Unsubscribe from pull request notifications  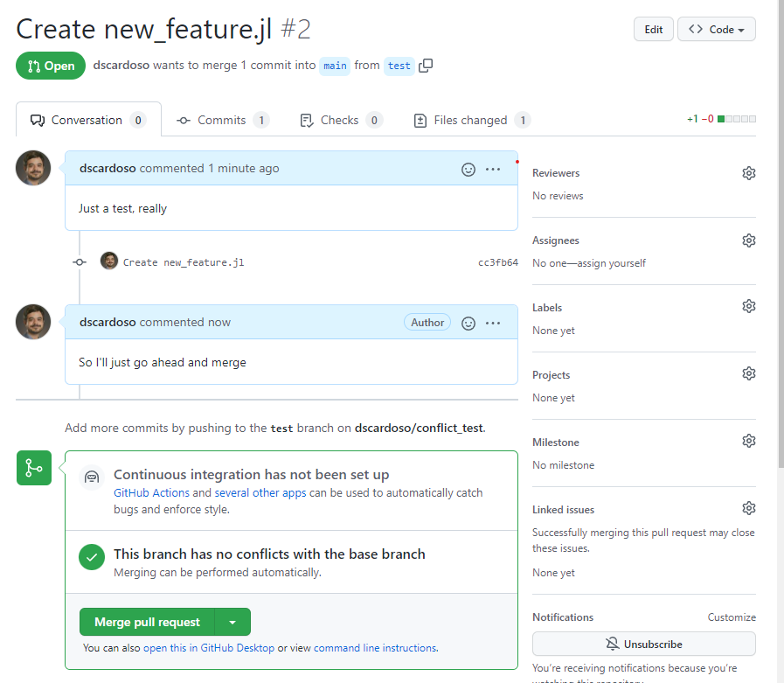point(643,644)
